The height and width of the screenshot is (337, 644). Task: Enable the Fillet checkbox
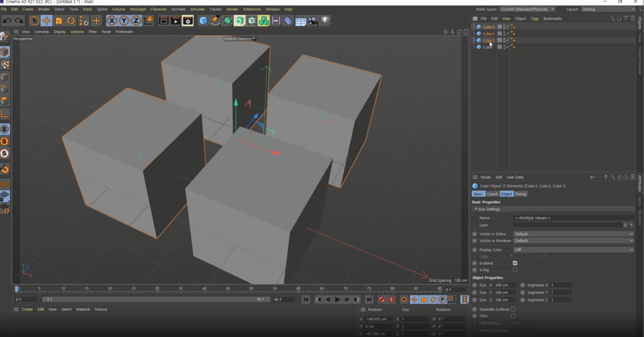click(513, 316)
